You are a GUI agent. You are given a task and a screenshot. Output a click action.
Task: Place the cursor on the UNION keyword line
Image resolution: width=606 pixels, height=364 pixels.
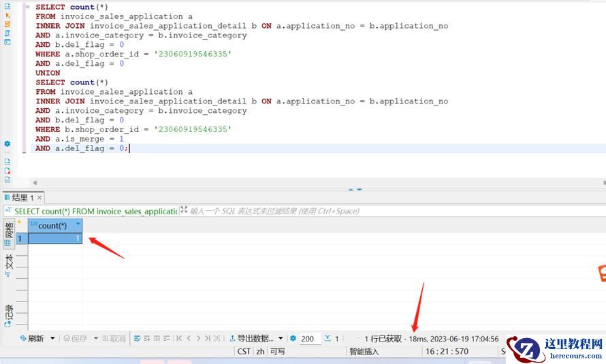coord(48,73)
